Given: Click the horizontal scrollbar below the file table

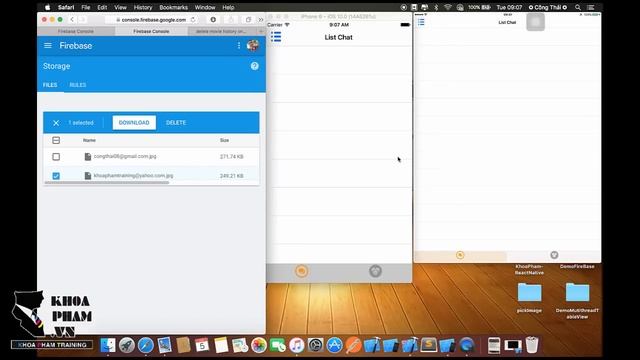Looking at the screenshot, I should point(107,182).
